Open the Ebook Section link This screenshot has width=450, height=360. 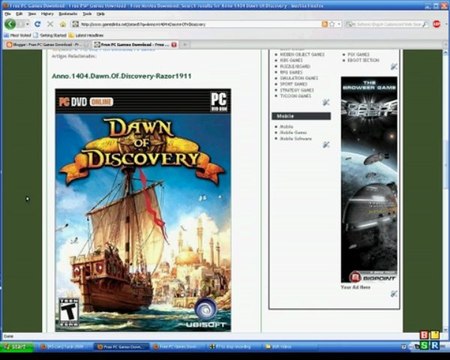click(x=363, y=60)
